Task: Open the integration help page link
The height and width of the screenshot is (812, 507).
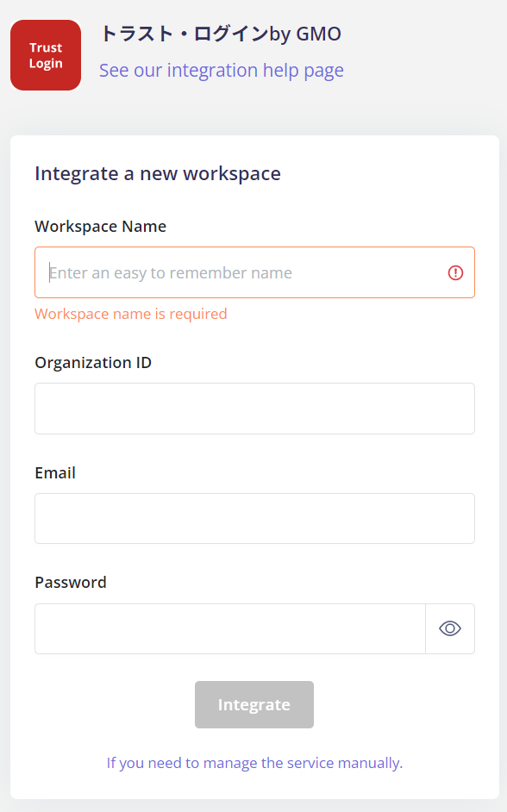Action: (x=221, y=71)
